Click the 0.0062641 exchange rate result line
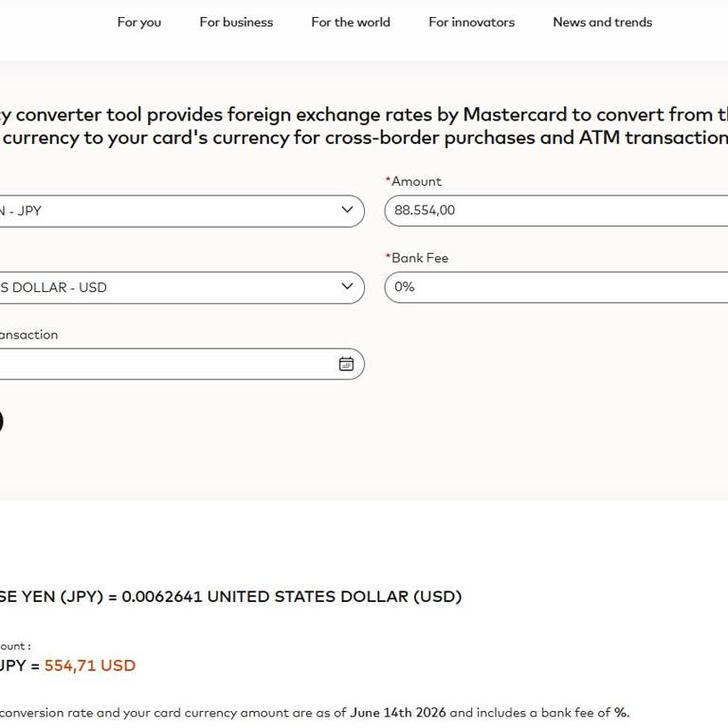The width and height of the screenshot is (728, 728). pyautogui.click(x=230, y=596)
